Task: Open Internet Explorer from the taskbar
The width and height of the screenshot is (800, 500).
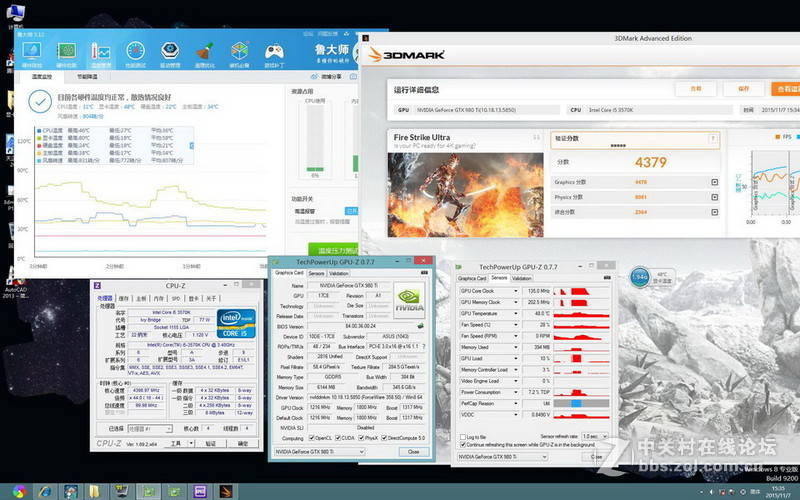Action: 45,491
